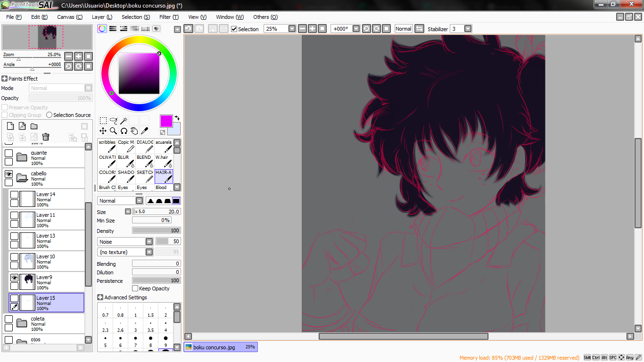Select the Move layer tool
Viewport: 644px width, 362px height.
pos(103,131)
